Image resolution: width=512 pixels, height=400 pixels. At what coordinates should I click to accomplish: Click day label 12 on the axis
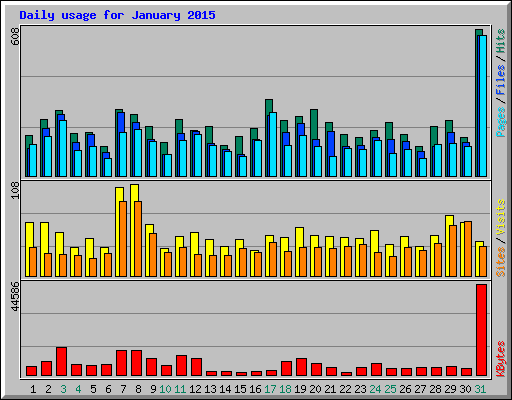pyautogui.click(x=195, y=389)
